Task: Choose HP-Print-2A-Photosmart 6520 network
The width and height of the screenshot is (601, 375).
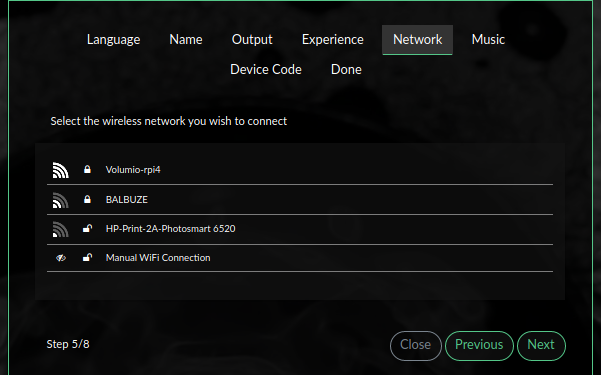Action: (x=300, y=229)
